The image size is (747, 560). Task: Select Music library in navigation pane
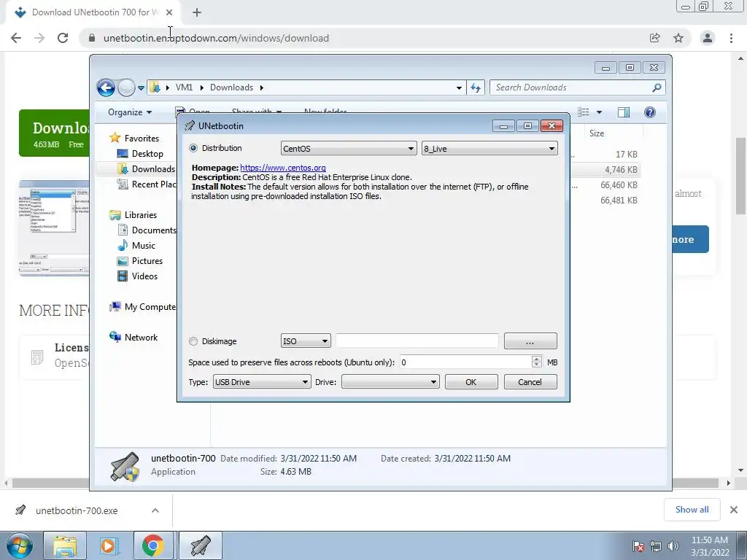[144, 245]
